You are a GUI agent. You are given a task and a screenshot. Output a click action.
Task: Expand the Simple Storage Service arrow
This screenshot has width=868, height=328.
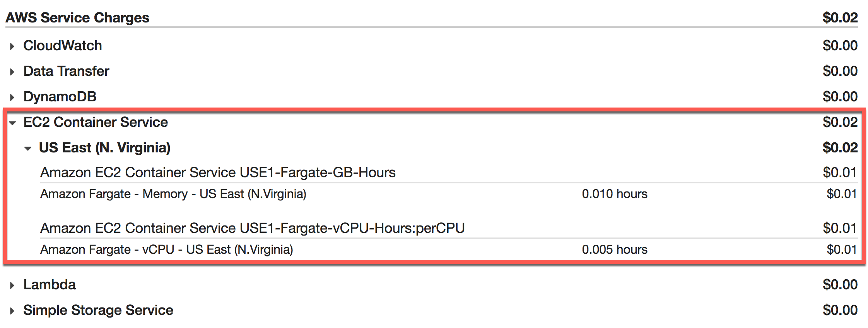point(12,311)
